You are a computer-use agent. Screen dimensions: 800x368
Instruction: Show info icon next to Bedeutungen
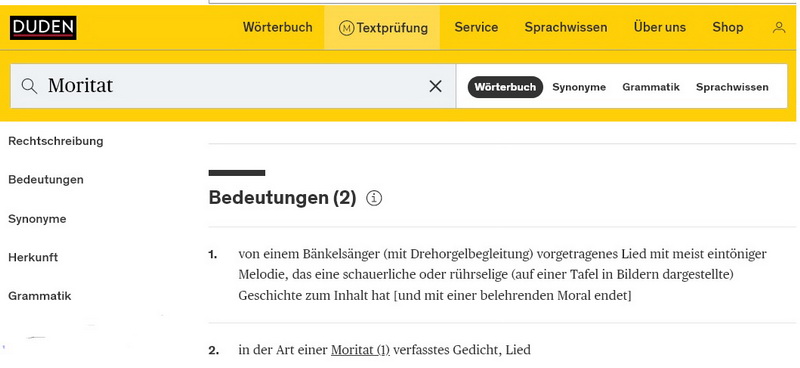point(374,198)
